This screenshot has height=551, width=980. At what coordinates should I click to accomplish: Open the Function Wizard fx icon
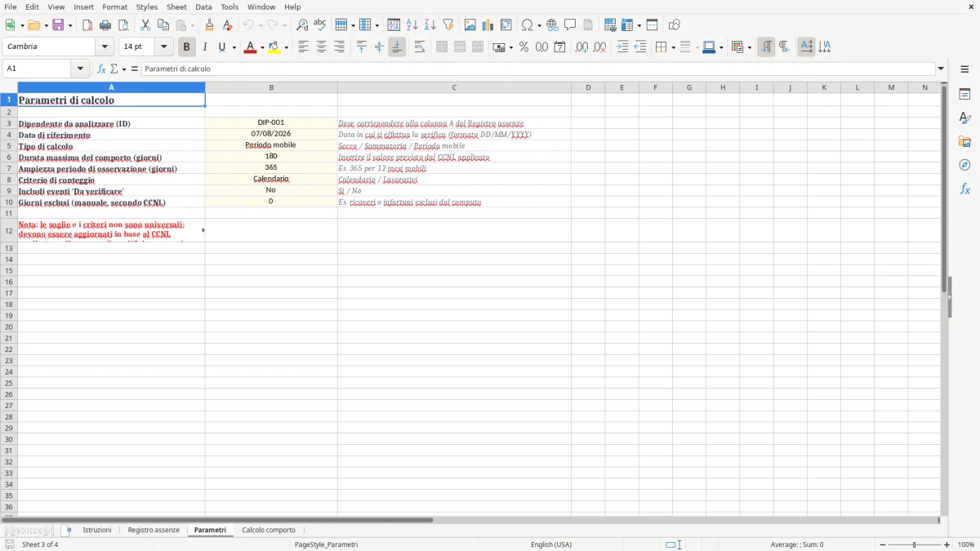[x=101, y=69]
